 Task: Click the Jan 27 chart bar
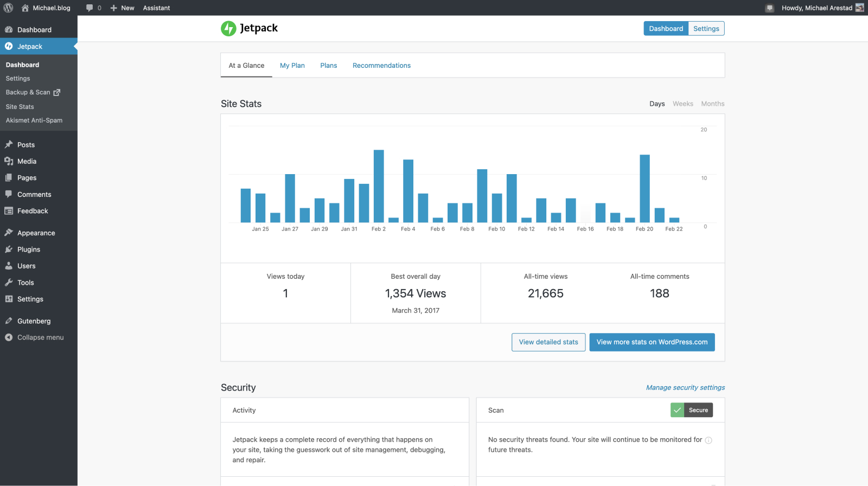pos(290,198)
